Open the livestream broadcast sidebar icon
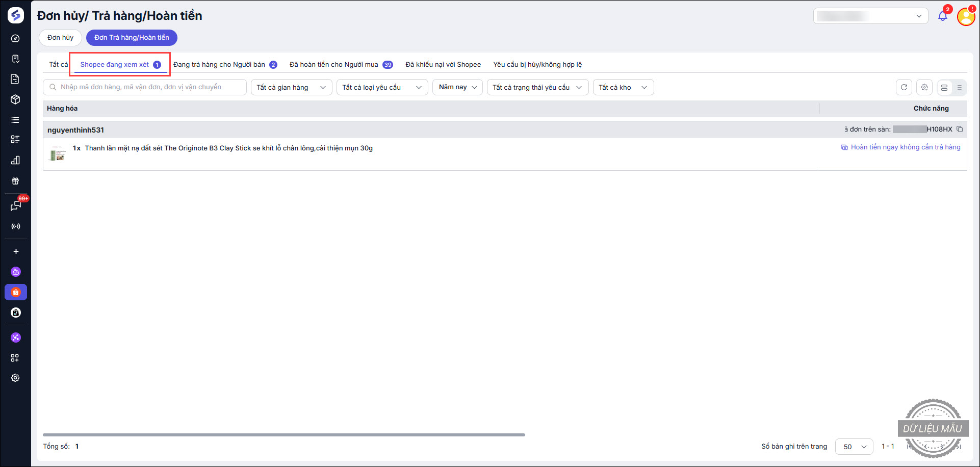 point(16,226)
